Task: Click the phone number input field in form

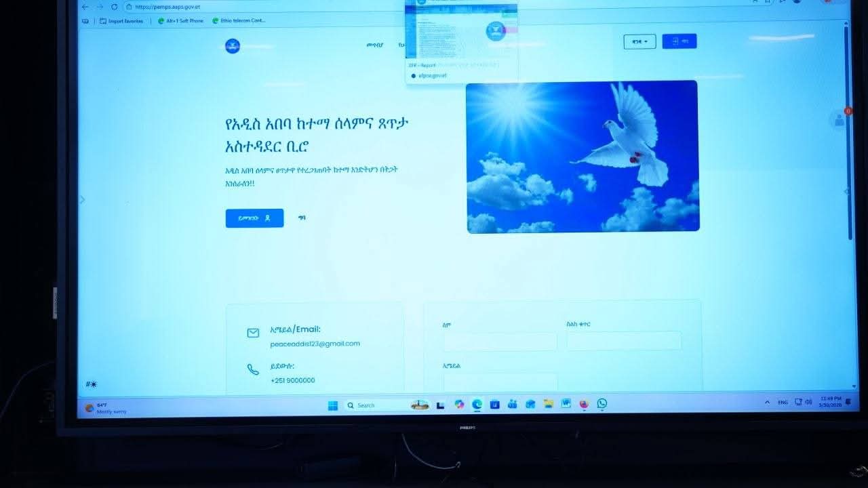Action: click(x=624, y=341)
